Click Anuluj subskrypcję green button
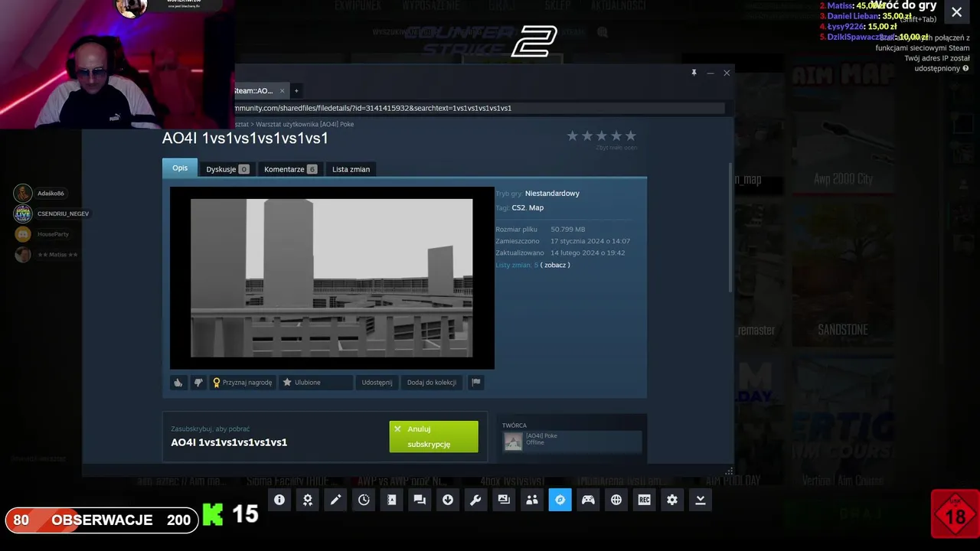 [x=433, y=437]
